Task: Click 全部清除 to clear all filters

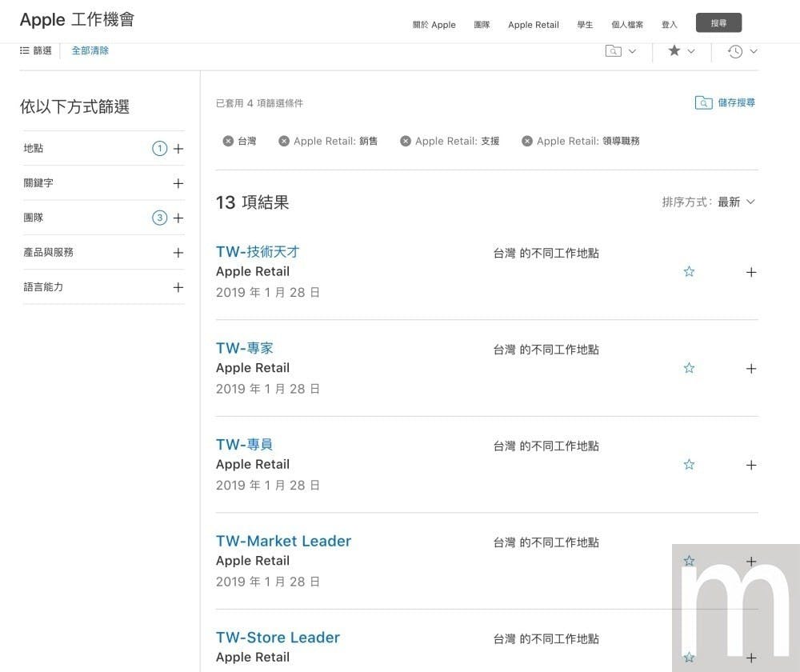Action: (x=90, y=51)
